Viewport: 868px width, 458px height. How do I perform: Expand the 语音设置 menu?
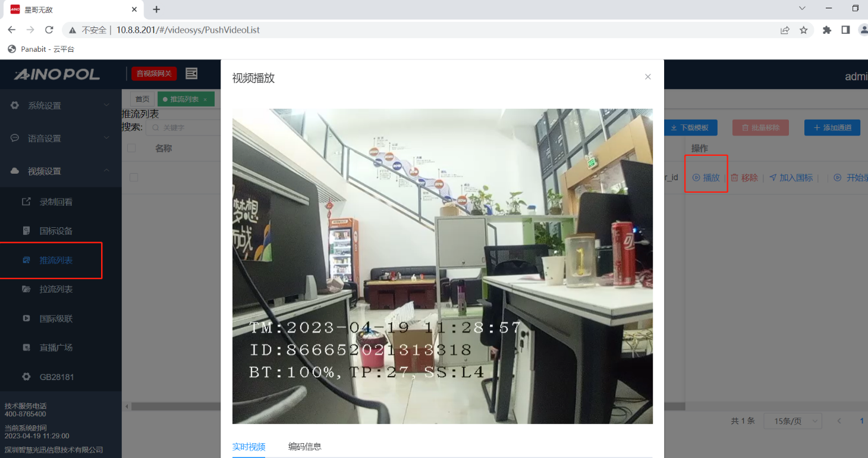click(59, 138)
